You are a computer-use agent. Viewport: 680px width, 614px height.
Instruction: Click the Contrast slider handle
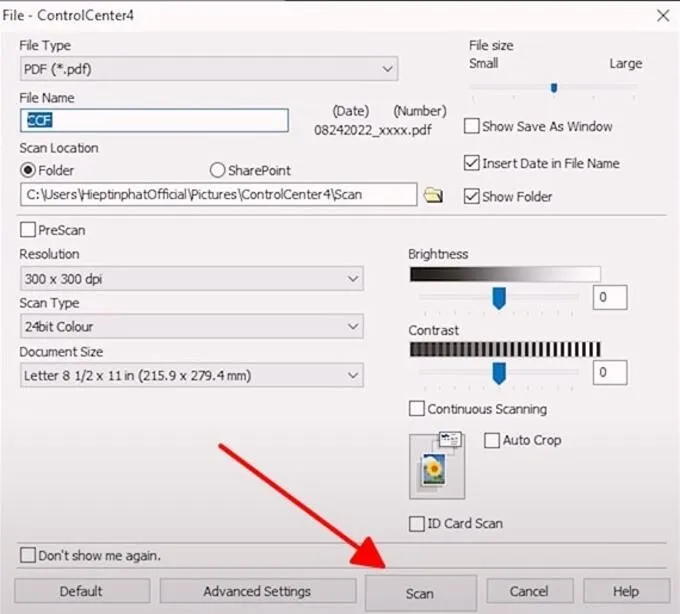(499, 373)
